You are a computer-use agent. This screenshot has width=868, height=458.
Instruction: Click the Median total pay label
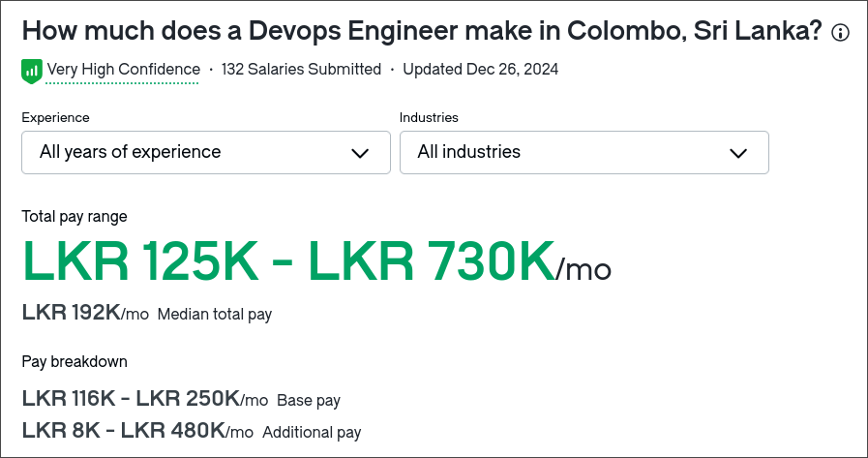click(x=215, y=315)
